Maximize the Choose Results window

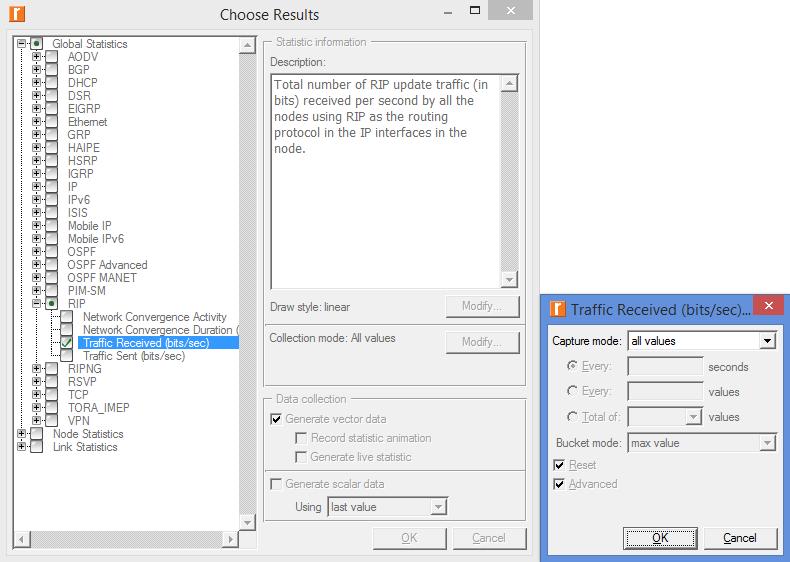[x=475, y=10]
